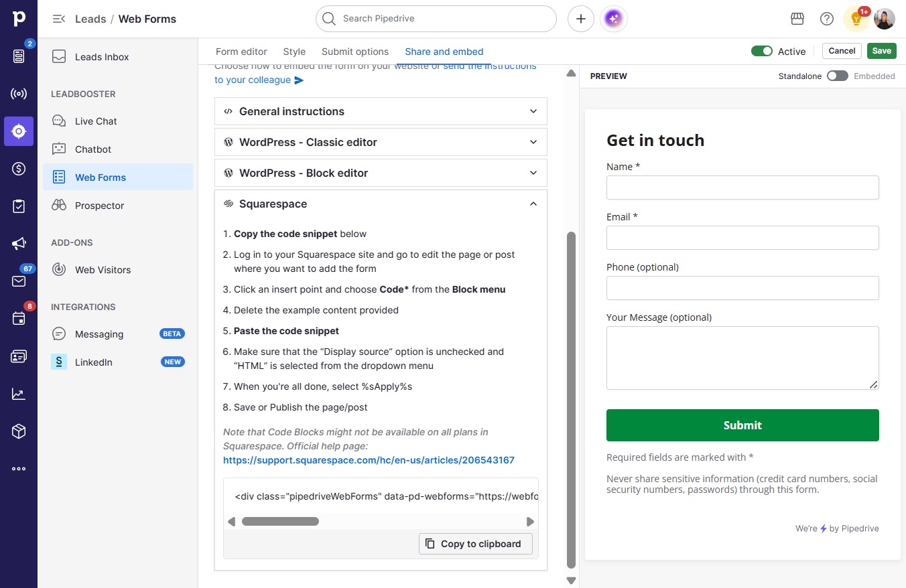The height and width of the screenshot is (588, 906).
Task: Open the Deals dollar icon
Action: point(19,169)
